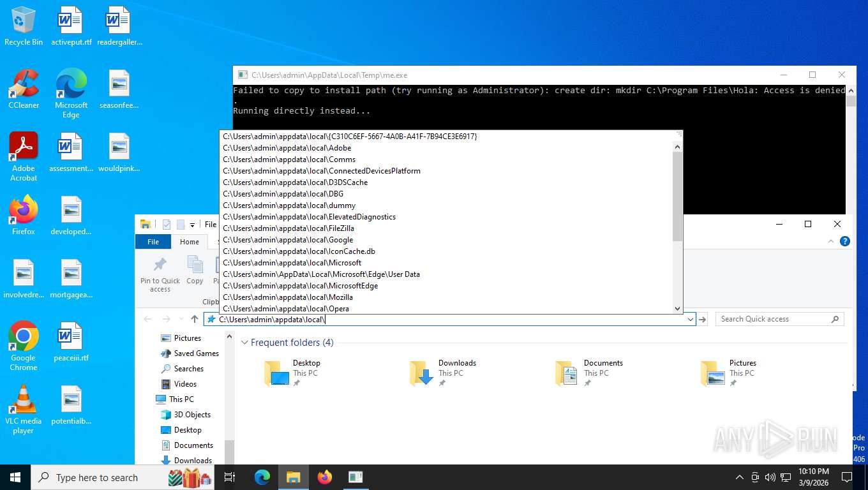
Task: Pick the D3DSCache path suggestion
Action: coord(446,182)
